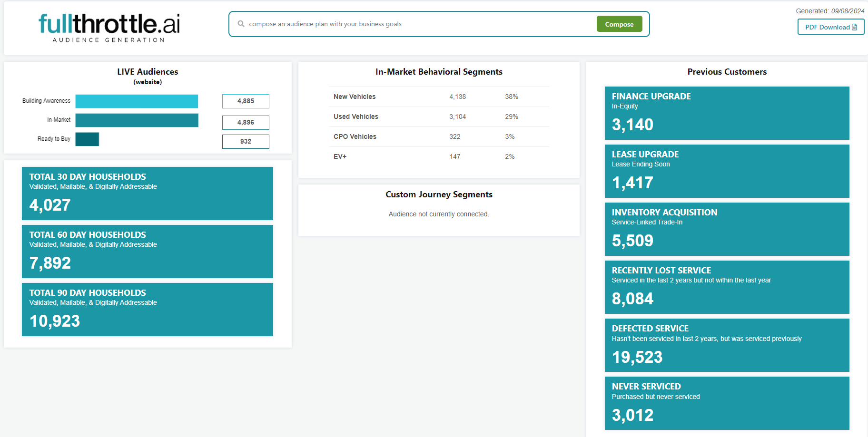Screen dimensions: 868x437
Task: Select the CPO Vehicles segment row
Action: pos(438,137)
